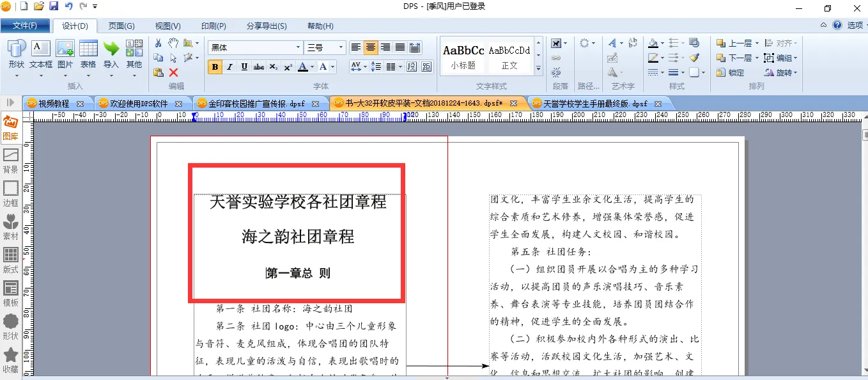Image resolution: width=868 pixels, height=380 pixels.
Task: Click the distributed alignment icon
Action: point(415,47)
